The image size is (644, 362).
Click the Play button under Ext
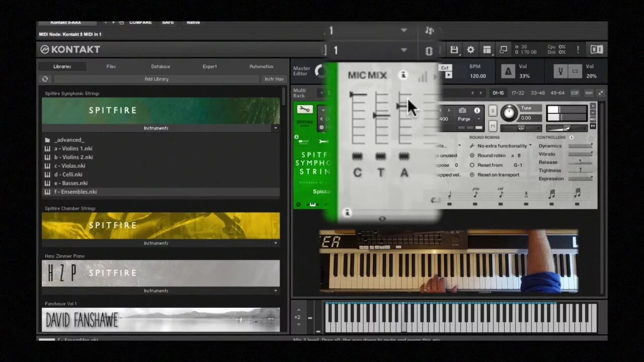pyautogui.click(x=448, y=75)
